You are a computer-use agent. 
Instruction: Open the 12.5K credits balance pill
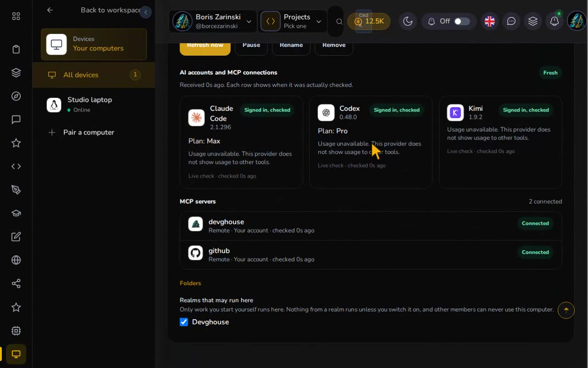coord(369,21)
